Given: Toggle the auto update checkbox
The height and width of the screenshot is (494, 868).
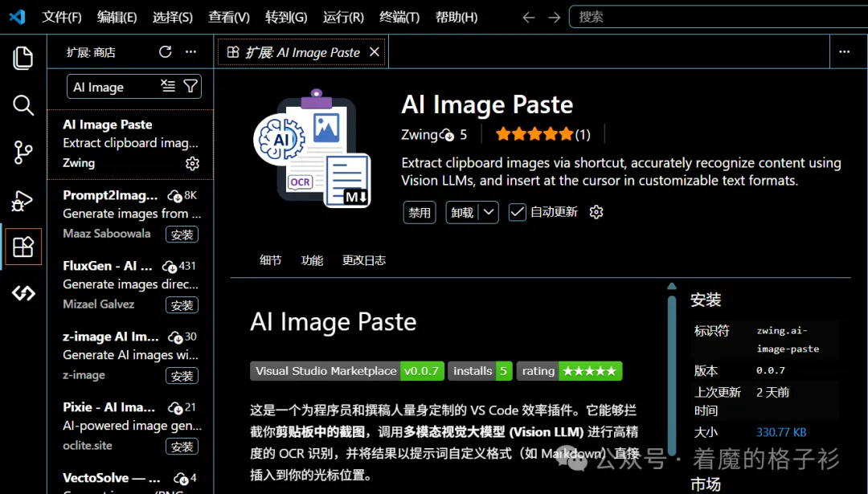Looking at the screenshot, I should point(517,212).
